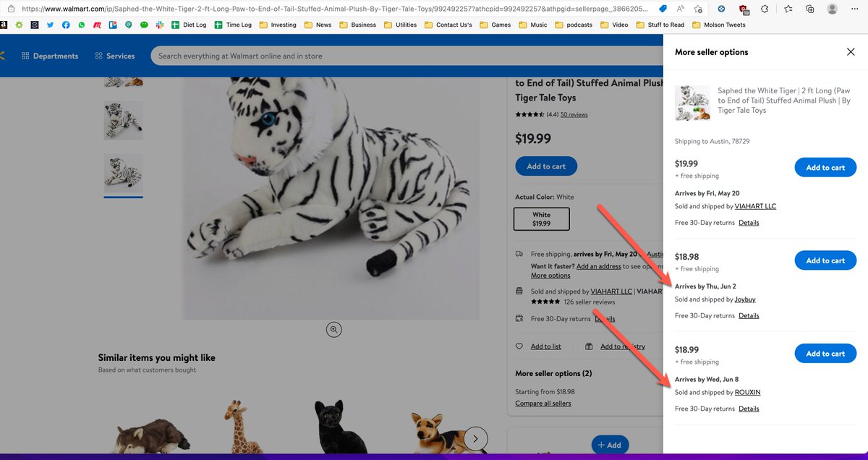Add the $18.98 Joybuy offer to cart
Viewport: 868px width, 460px height.
pyautogui.click(x=825, y=260)
